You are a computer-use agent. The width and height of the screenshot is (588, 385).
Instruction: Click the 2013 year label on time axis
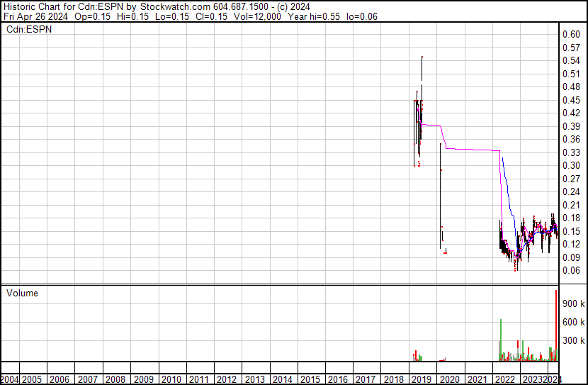point(254,379)
